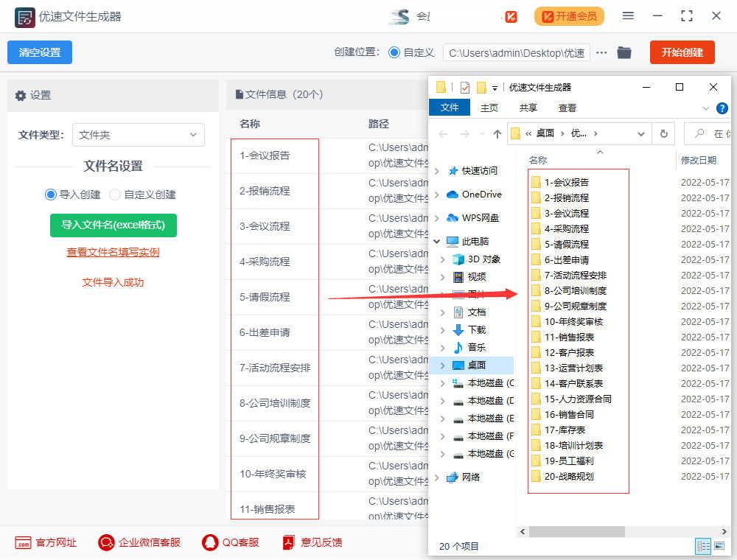Viewport: 737px width, 560px height.
Task: Click the 开始创建 button
Action: [682, 52]
